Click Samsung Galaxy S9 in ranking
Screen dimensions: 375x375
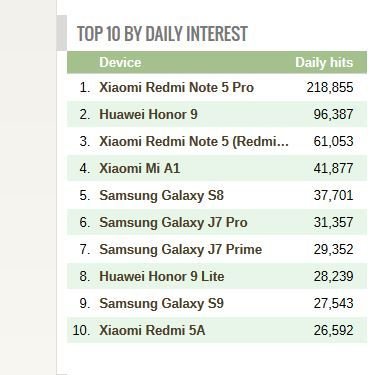(161, 303)
